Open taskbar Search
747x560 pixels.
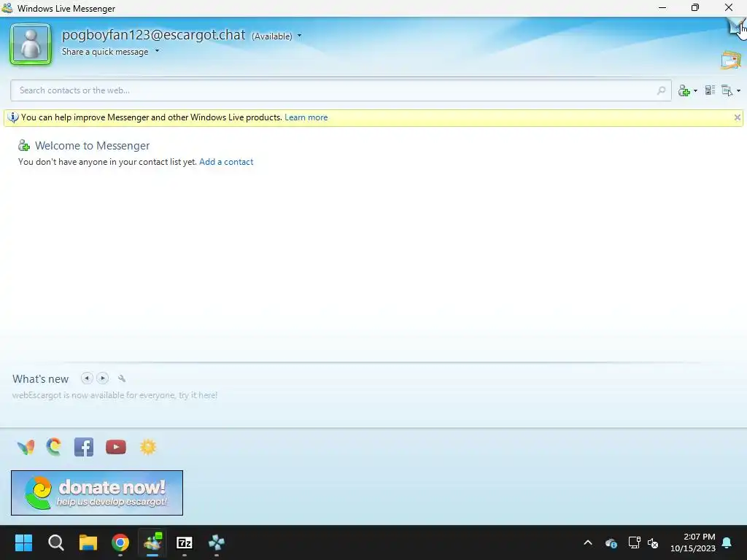(x=55, y=542)
